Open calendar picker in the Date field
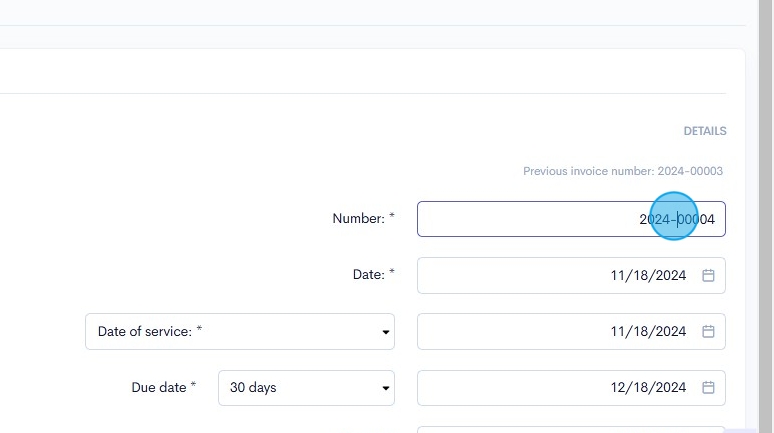774x433 pixels. [708, 276]
